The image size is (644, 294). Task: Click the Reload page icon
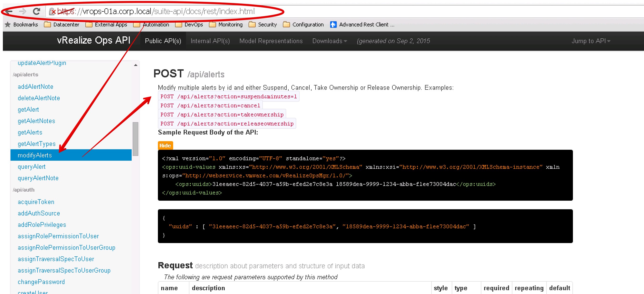36,11
